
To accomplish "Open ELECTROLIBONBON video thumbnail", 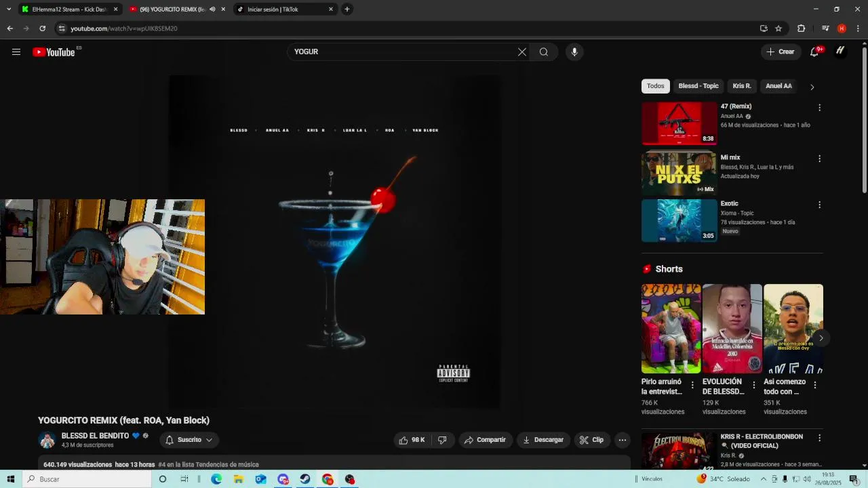I will pyautogui.click(x=679, y=451).
